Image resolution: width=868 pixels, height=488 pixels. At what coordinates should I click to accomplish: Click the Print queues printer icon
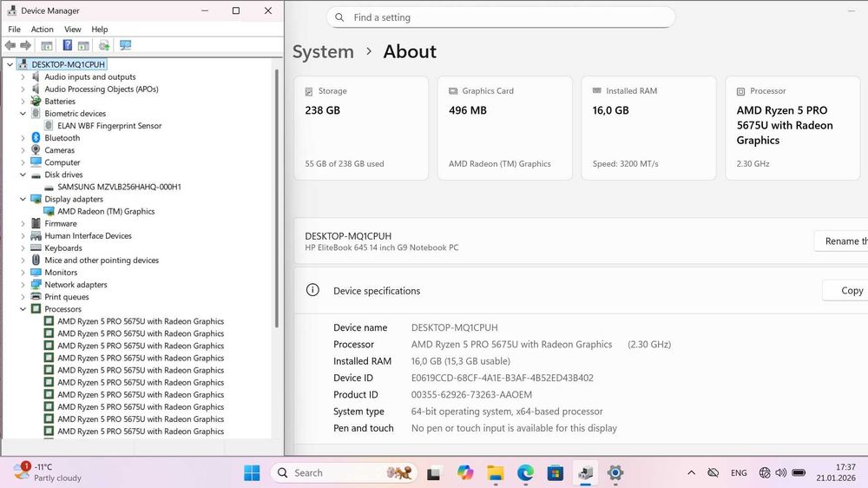click(x=36, y=296)
